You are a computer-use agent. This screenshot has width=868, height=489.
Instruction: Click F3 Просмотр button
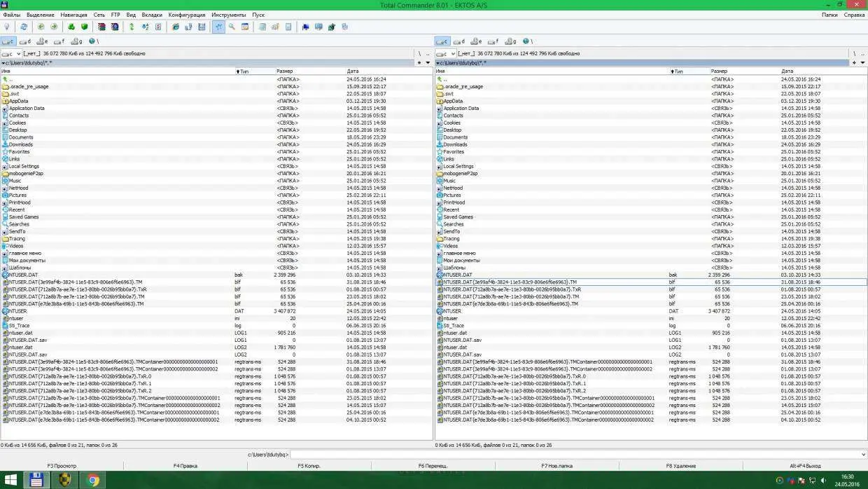[x=62, y=466]
